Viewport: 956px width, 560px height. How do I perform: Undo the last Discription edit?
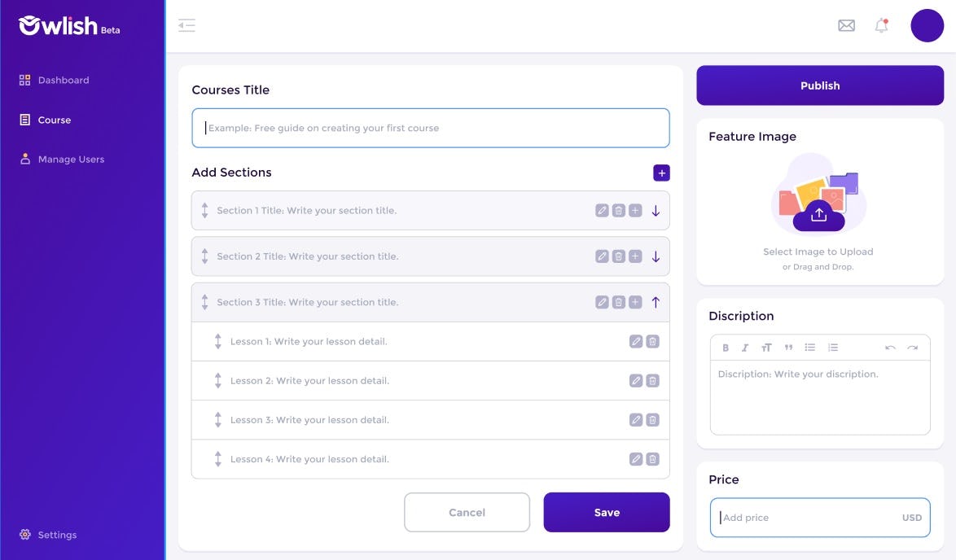[890, 347]
